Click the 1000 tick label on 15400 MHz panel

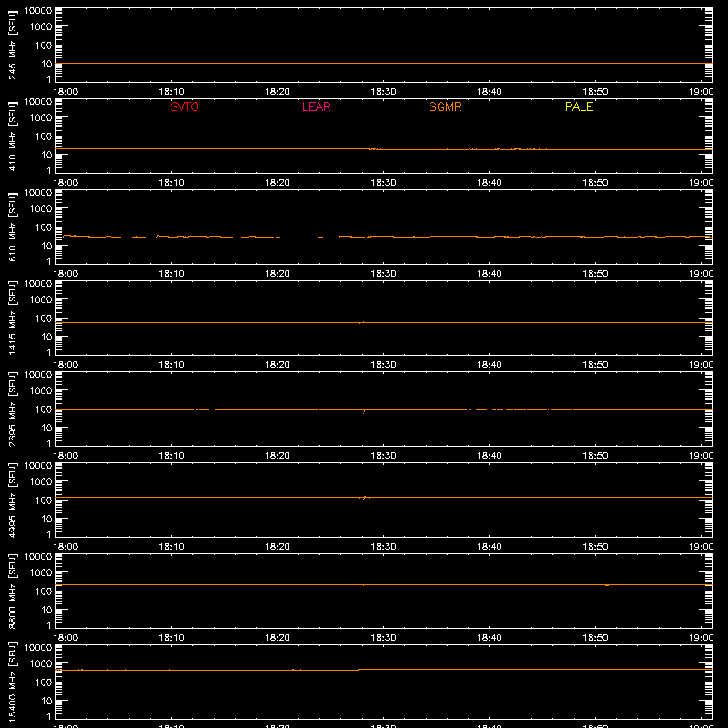41,664
